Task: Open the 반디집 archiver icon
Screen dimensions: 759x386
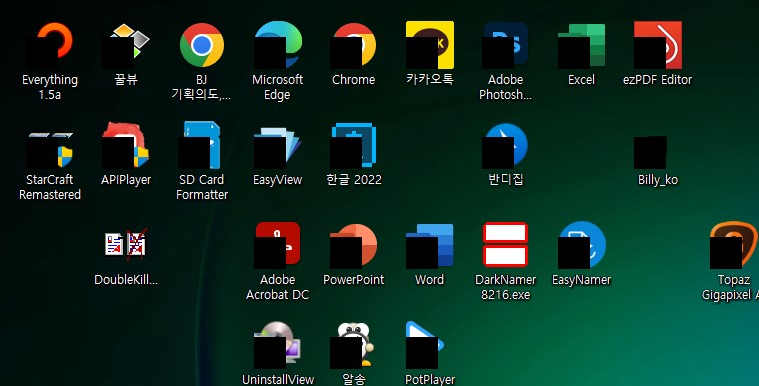Action: [506, 145]
